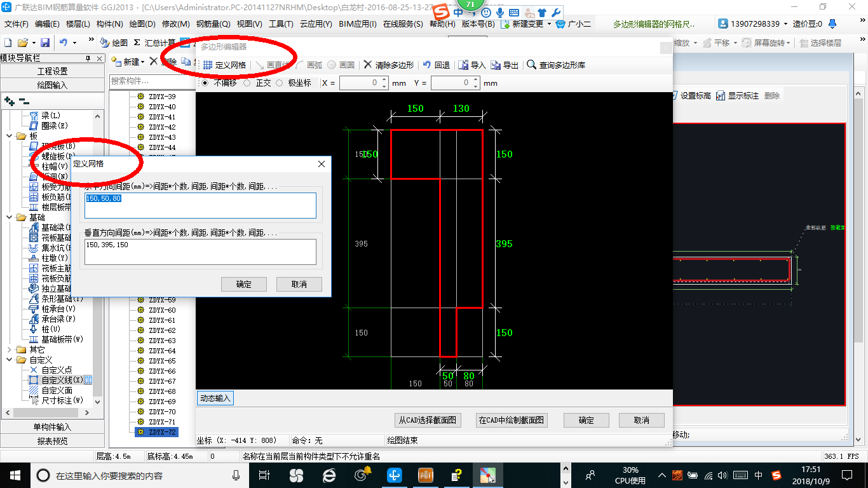Click 报表预览 navigation button
Viewport: 868px width, 488px height.
[52, 441]
